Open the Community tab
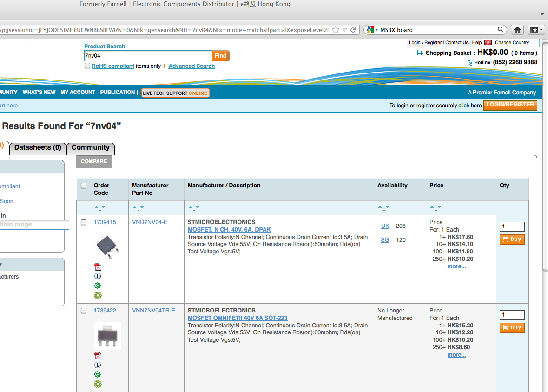Image resolution: width=548 pixels, height=392 pixels. pyautogui.click(x=91, y=148)
